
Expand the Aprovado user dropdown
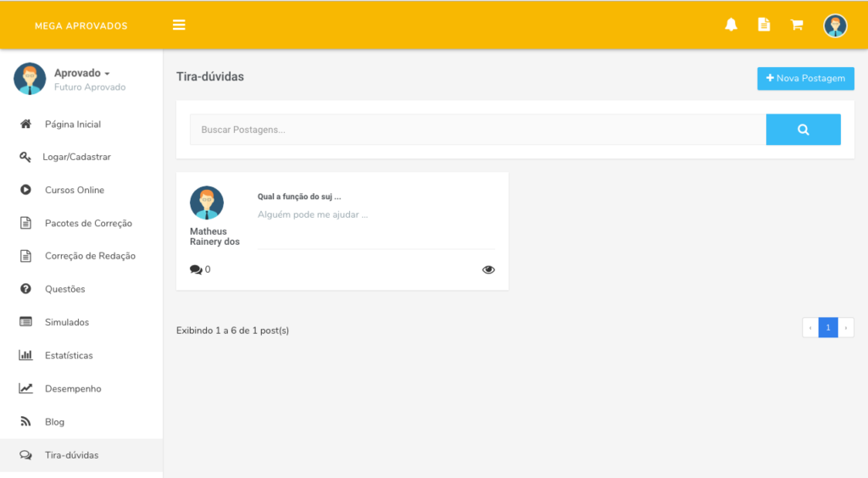(82, 73)
